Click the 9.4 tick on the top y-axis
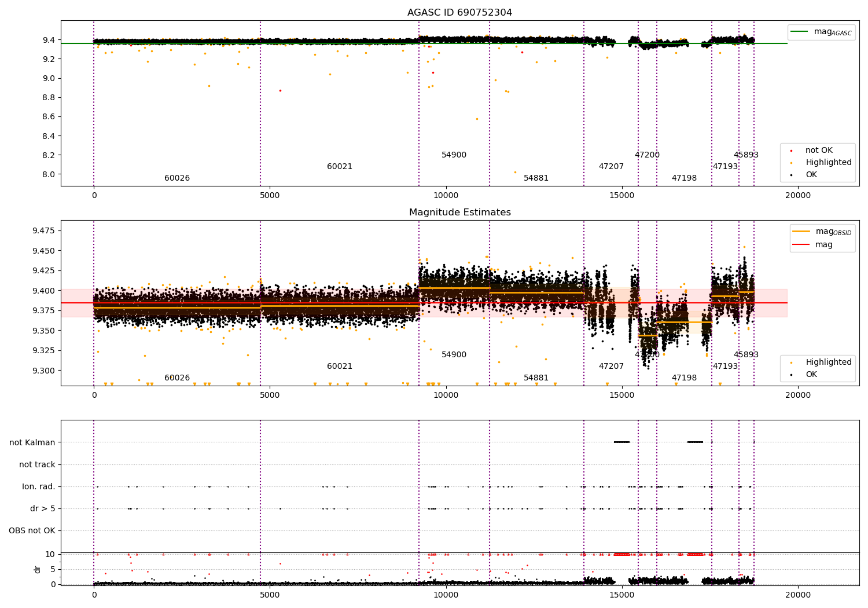 [49, 40]
